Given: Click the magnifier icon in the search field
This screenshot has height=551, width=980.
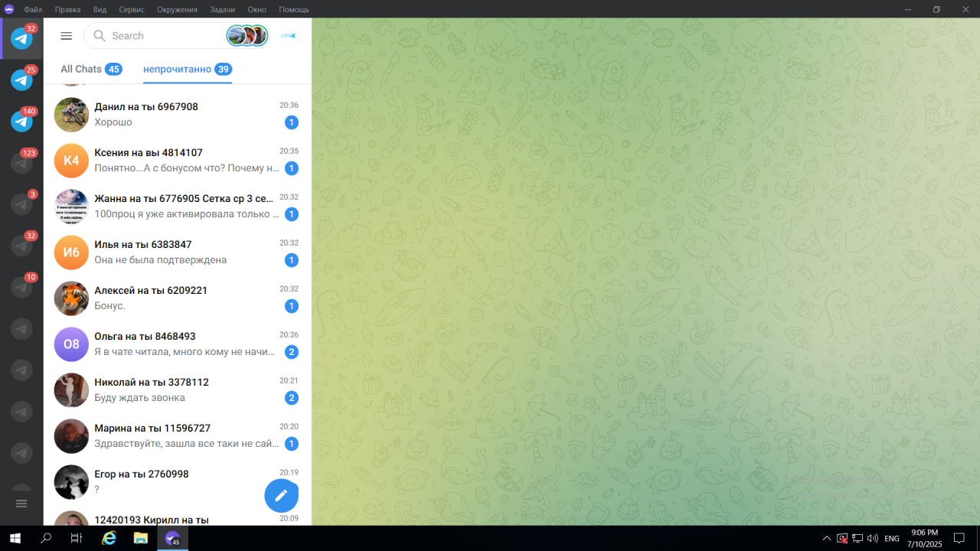Looking at the screenshot, I should 100,36.
